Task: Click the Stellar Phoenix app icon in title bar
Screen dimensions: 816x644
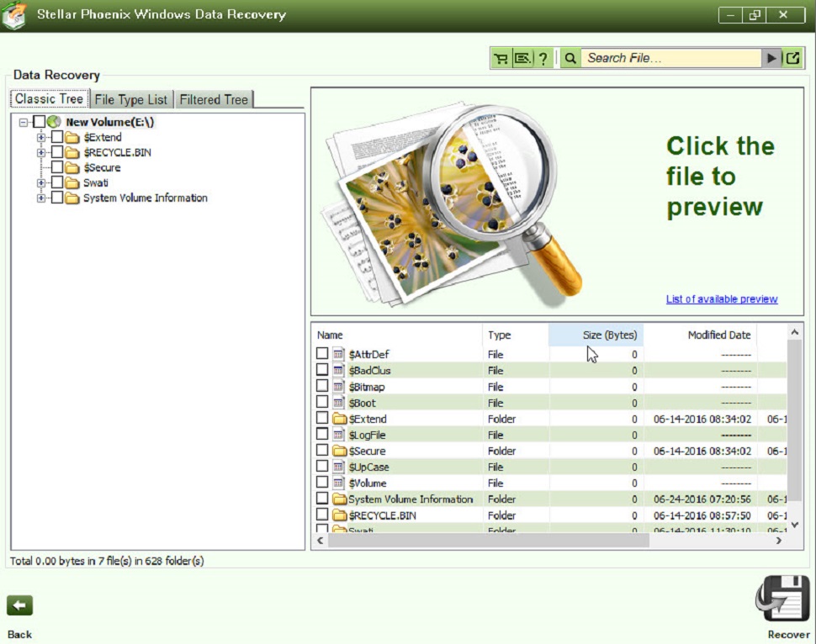Action: [x=14, y=16]
